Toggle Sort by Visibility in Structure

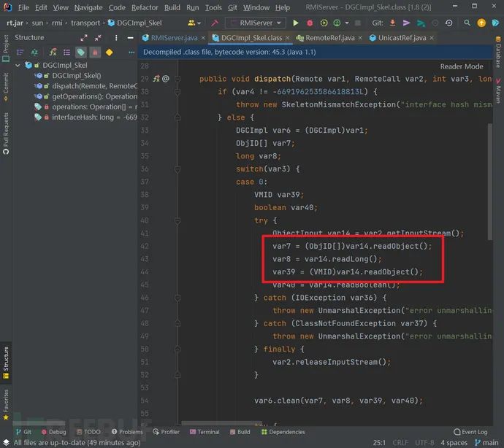coord(20,52)
